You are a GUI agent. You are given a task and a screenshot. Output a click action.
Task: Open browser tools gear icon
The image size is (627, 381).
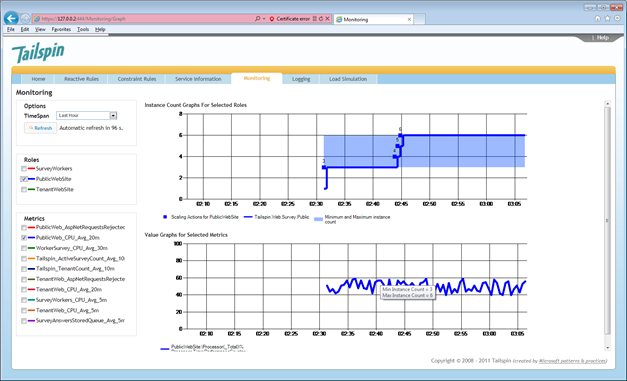click(617, 18)
